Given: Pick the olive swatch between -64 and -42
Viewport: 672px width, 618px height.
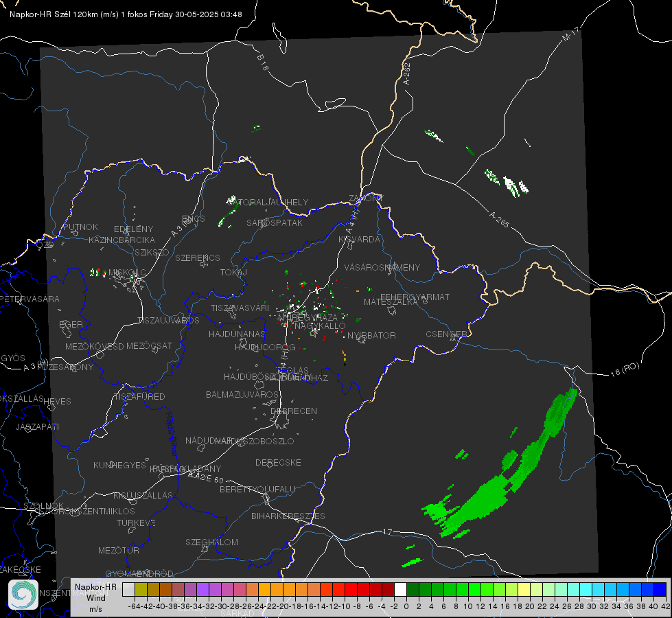Looking at the screenshot, I should 141,589.
